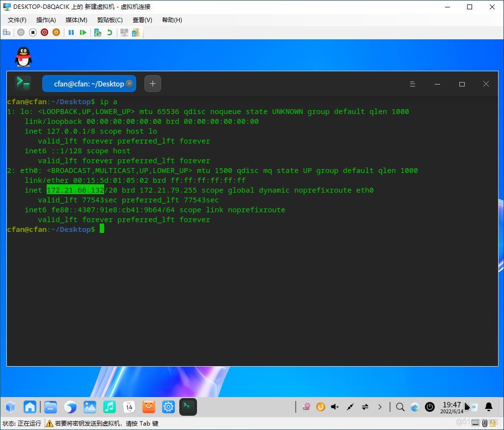Close the cfan@cfan Desktop tab
This screenshot has width=504, height=430.
[x=129, y=84]
